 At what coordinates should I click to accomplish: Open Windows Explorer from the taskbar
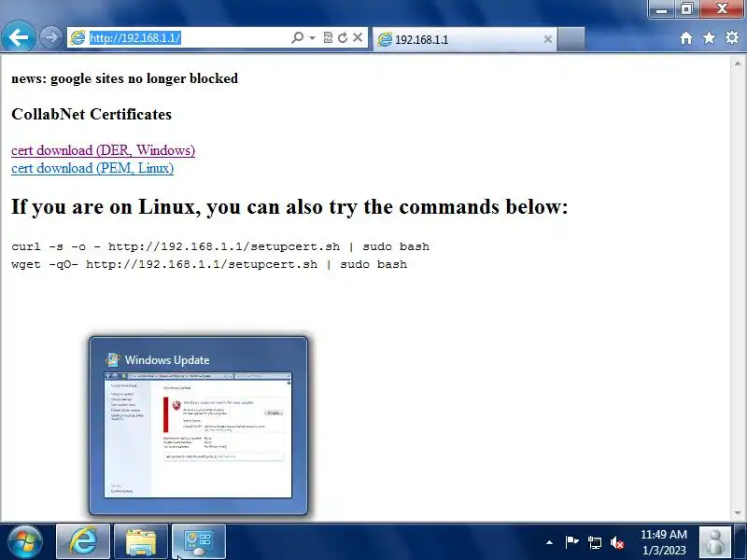(x=141, y=542)
